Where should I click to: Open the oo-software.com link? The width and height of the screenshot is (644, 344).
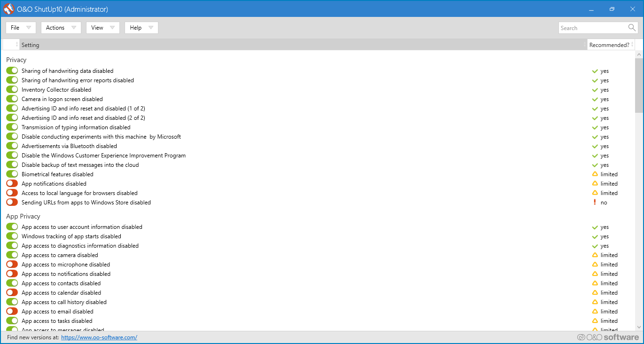click(x=99, y=337)
